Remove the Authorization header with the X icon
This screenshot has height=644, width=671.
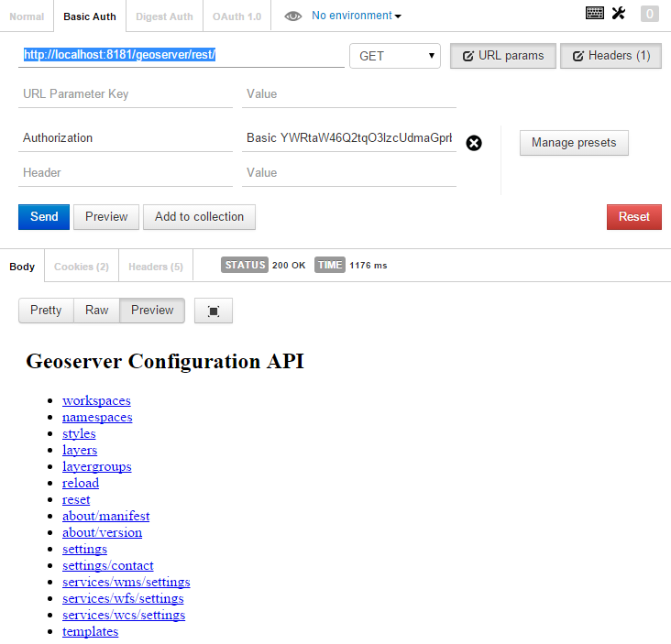coord(474,143)
